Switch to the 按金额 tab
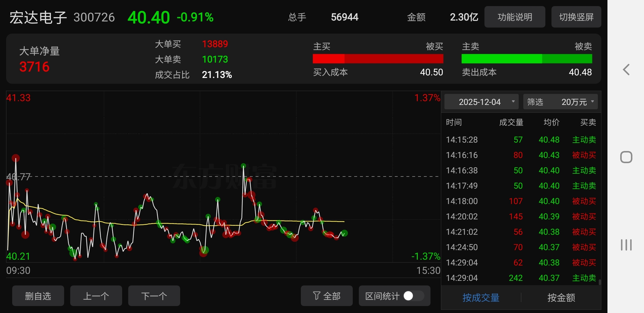Viewport: 644px width, 313px height. (561, 298)
